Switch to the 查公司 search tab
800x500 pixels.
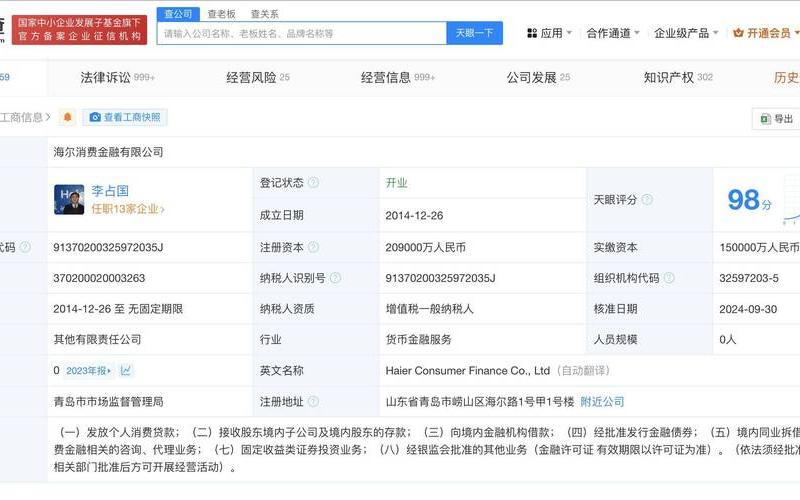tap(178, 14)
